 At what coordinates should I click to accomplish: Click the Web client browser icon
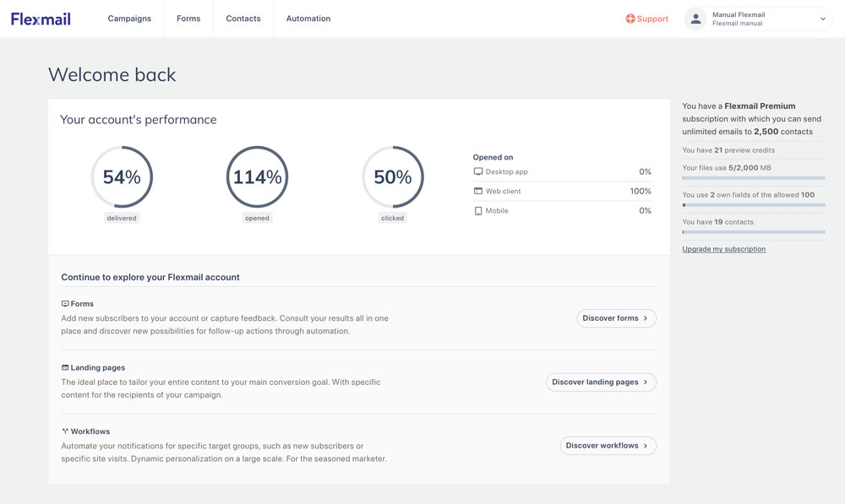(x=478, y=192)
